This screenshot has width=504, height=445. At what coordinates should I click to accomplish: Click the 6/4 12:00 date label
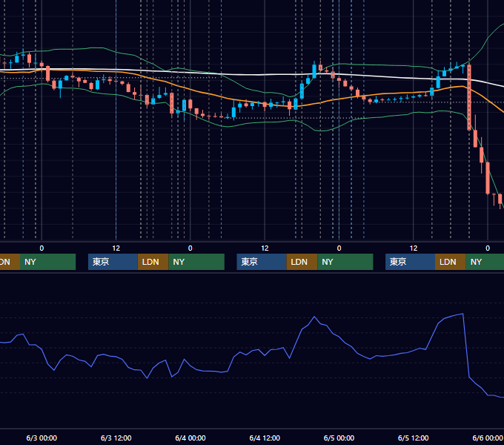pyautogui.click(x=265, y=438)
